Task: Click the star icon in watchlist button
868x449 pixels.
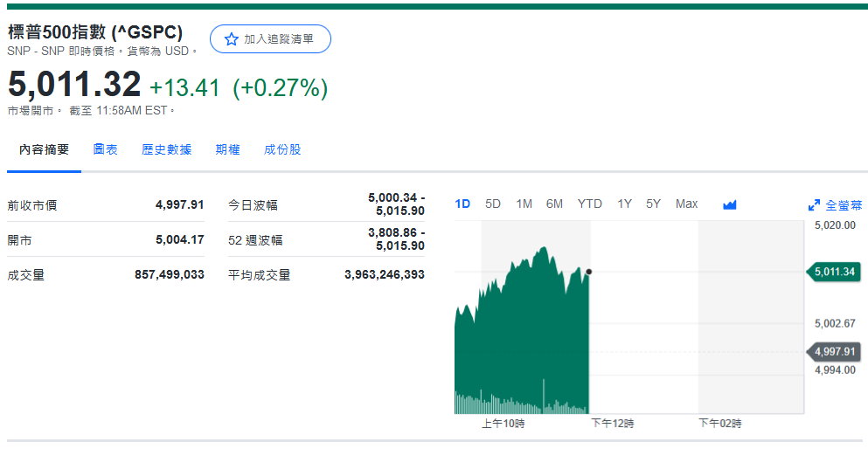Action: pyautogui.click(x=231, y=39)
